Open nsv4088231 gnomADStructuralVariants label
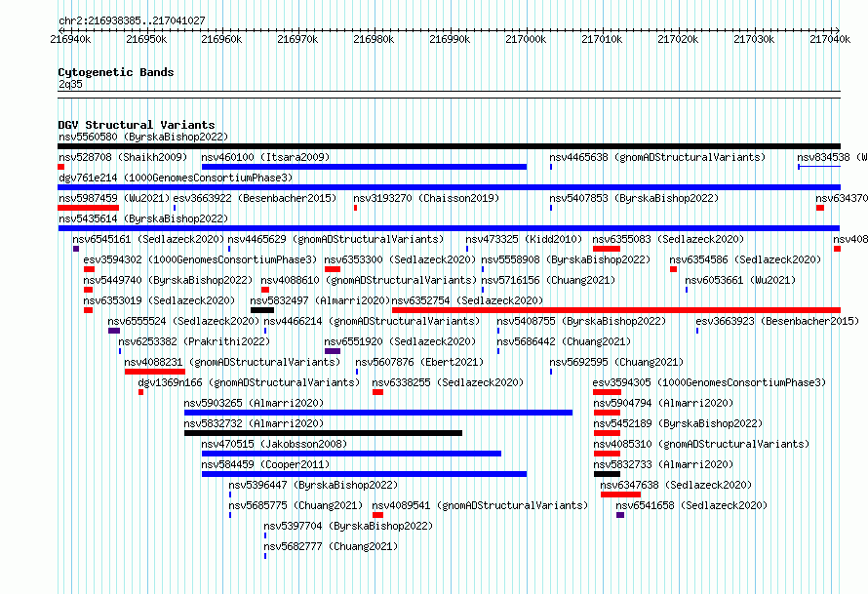 coord(232,362)
